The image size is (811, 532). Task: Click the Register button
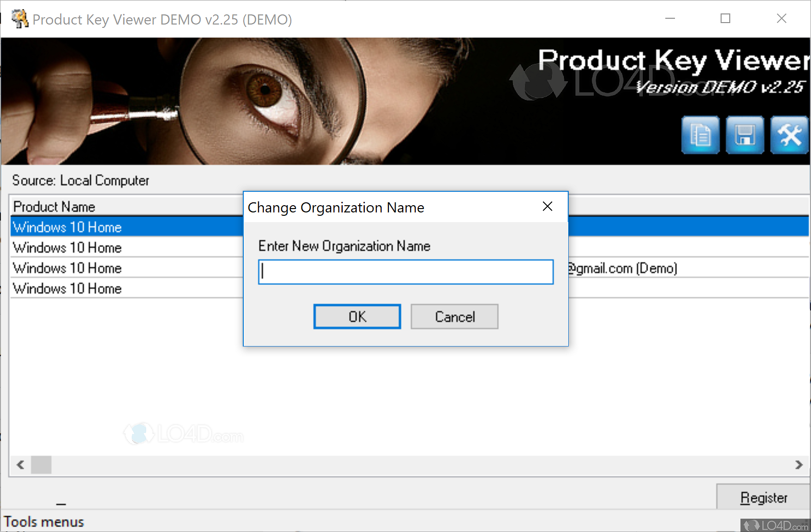click(x=763, y=497)
